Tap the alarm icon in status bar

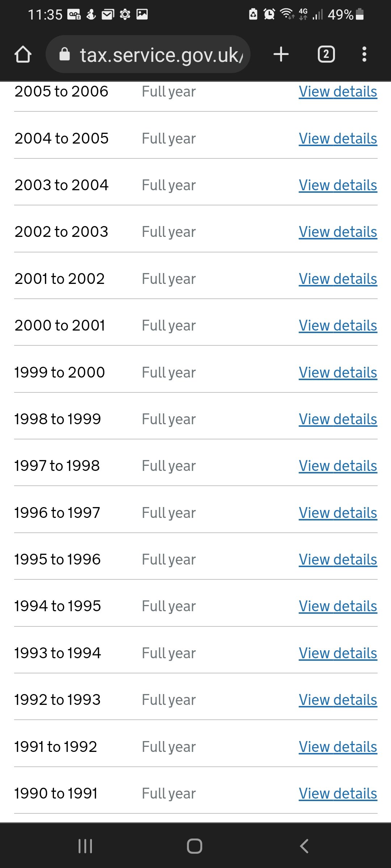[269, 14]
